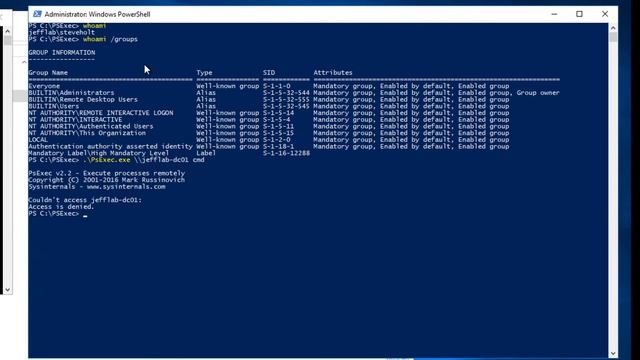
Task: Click 'PsExec v2.2 - Execute processes remotely' line
Action: pyautogui.click(x=107, y=173)
